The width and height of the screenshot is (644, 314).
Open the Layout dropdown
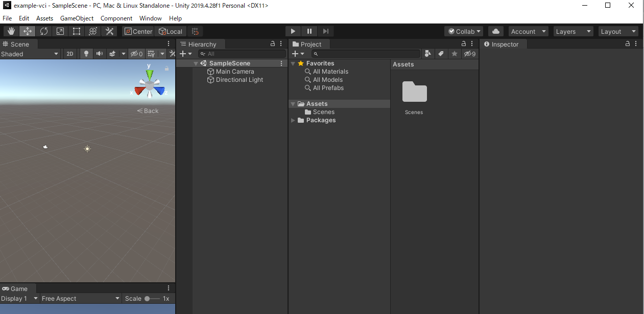tap(618, 31)
